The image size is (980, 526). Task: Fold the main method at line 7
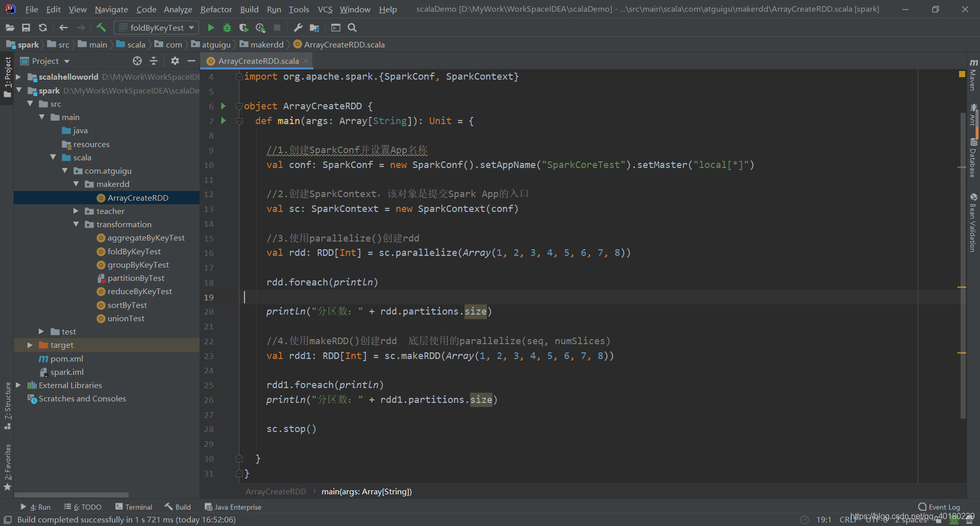point(239,121)
